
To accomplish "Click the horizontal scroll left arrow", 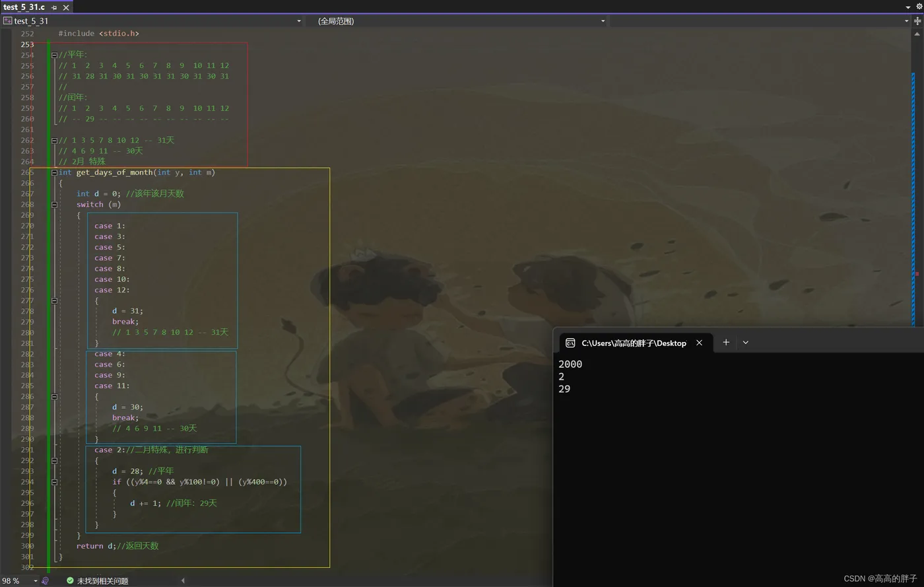I will tap(183, 581).
